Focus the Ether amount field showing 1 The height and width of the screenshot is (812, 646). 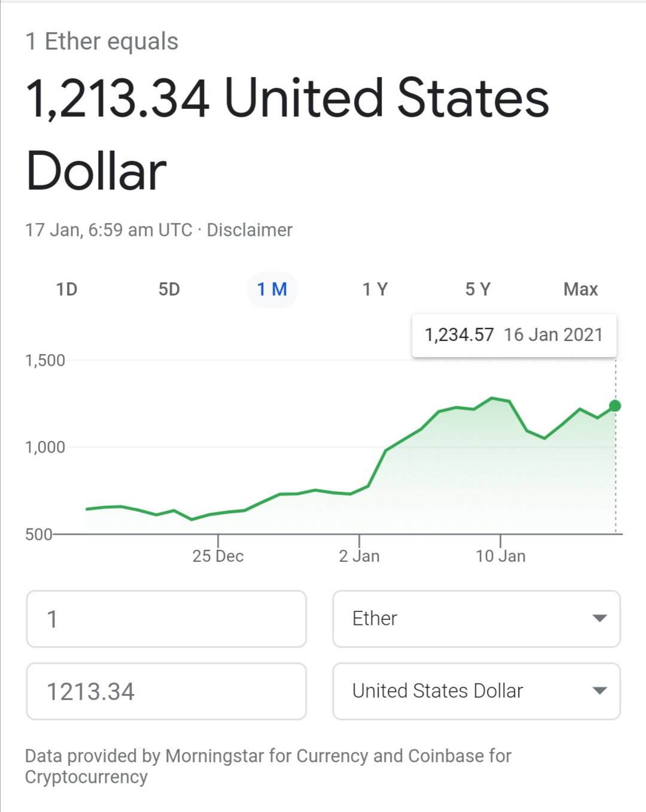tap(166, 619)
